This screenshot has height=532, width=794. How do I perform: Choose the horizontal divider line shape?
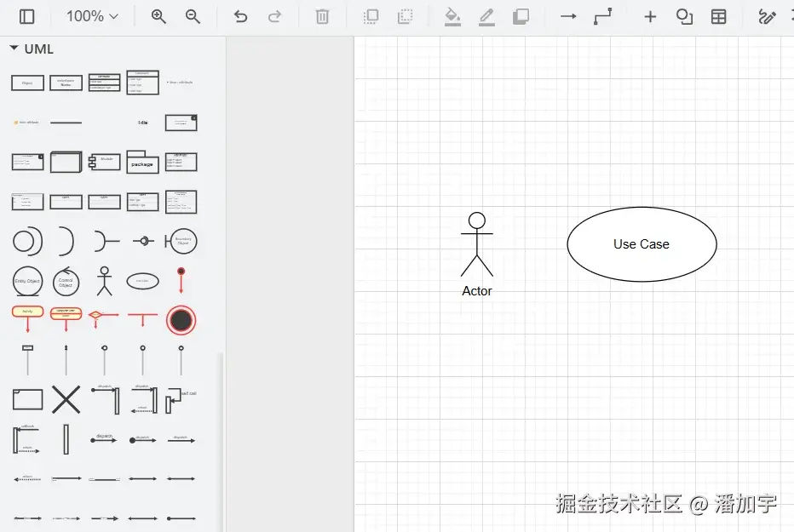click(66, 123)
